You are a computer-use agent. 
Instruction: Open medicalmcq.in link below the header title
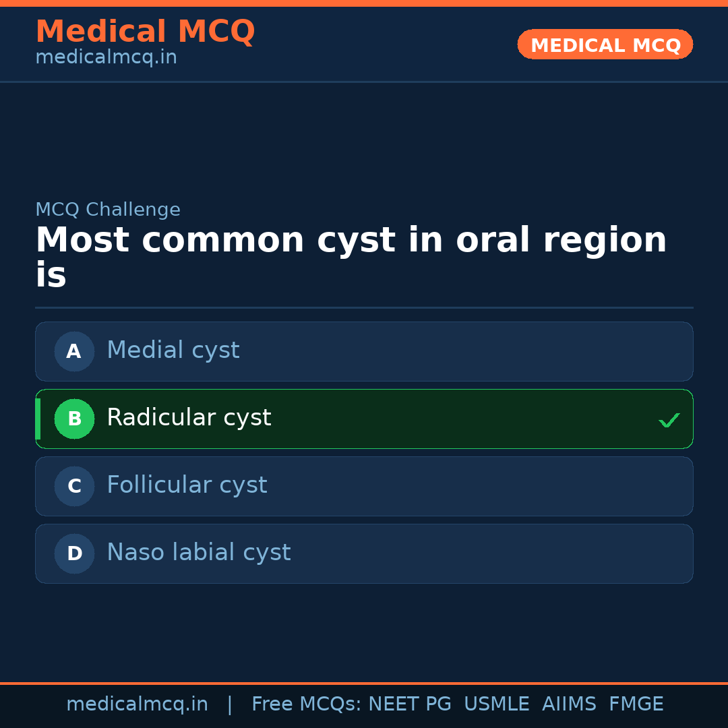coord(106,58)
